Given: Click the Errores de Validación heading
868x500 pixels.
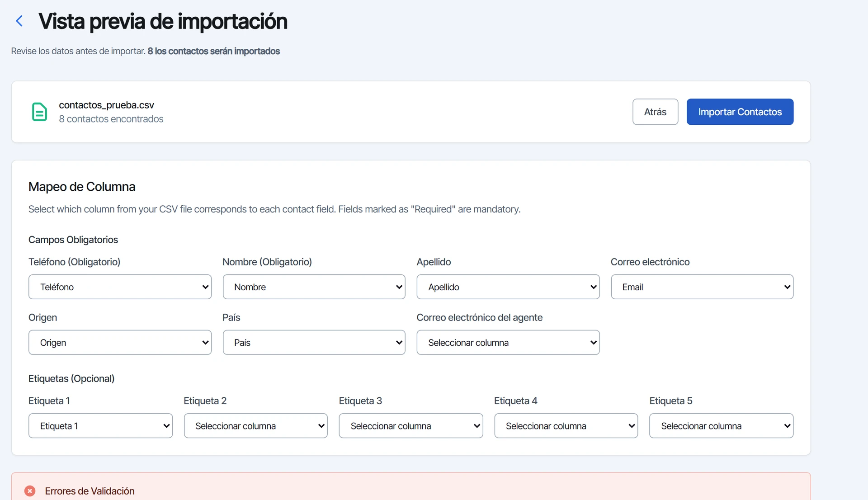Looking at the screenshot, I should click(x=90, y=491).
